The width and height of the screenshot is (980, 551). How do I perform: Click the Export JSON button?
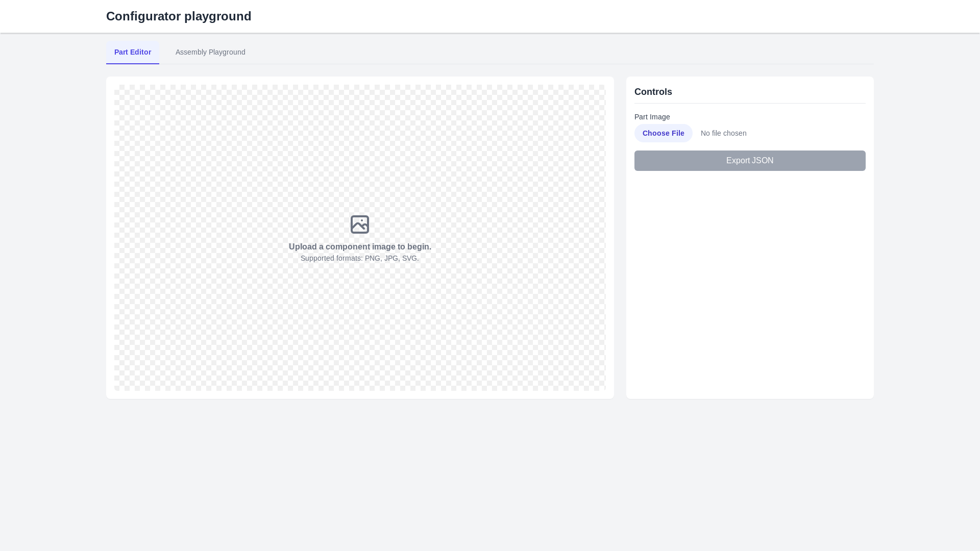pyautogui.click(x=750, y=161)
